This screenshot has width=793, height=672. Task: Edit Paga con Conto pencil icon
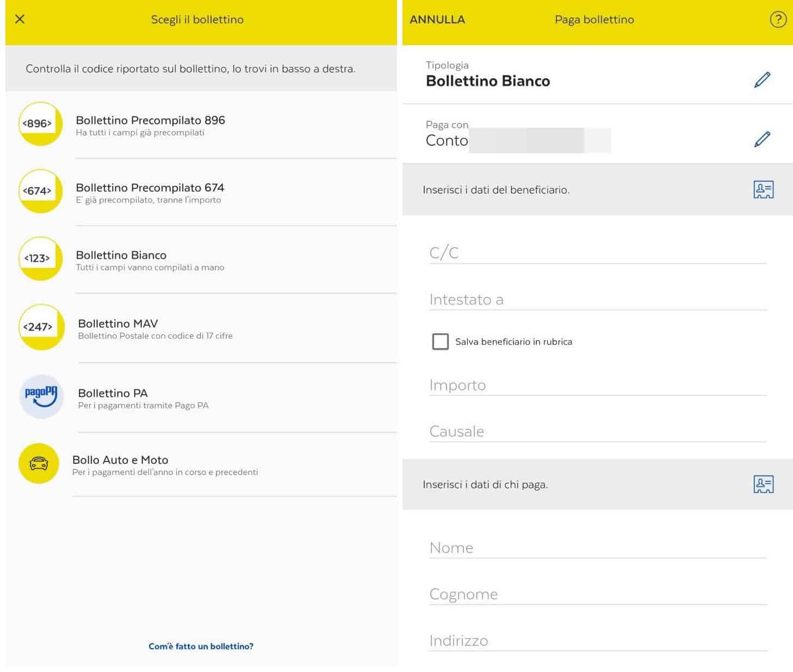coord(763,139)
